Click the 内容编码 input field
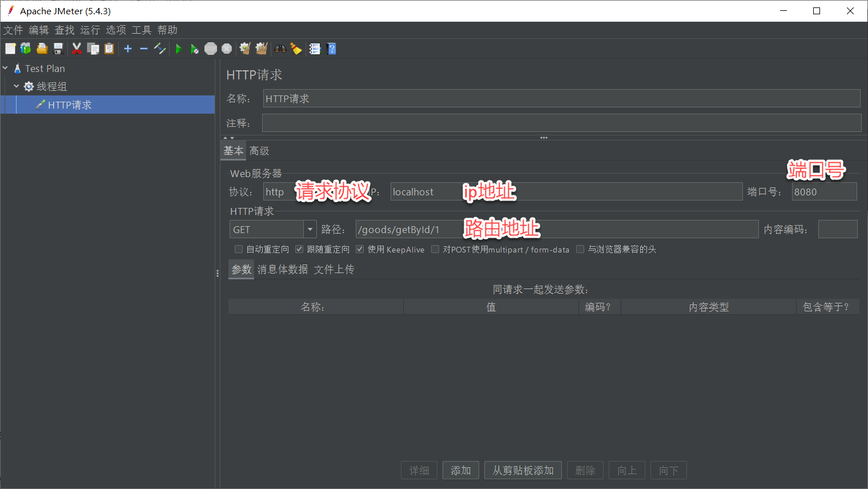Viewport: 868px width, 489px height. click(838, 230)
